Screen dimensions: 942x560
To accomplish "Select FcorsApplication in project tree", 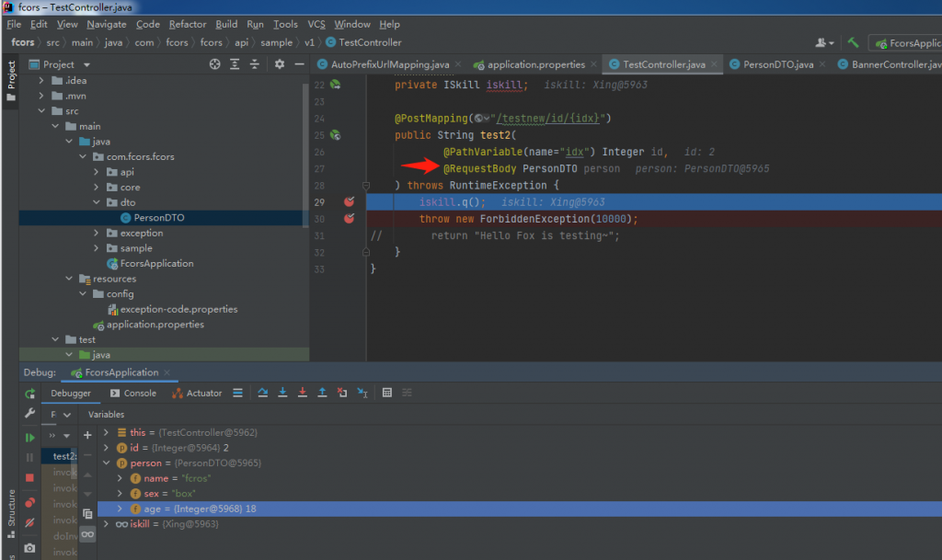I will click(x=156, y=264).
